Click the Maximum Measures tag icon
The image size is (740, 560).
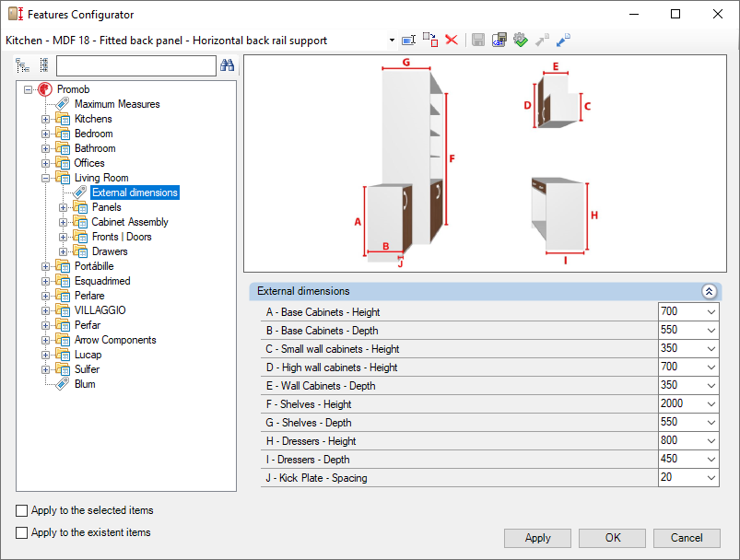coord(63,104)
